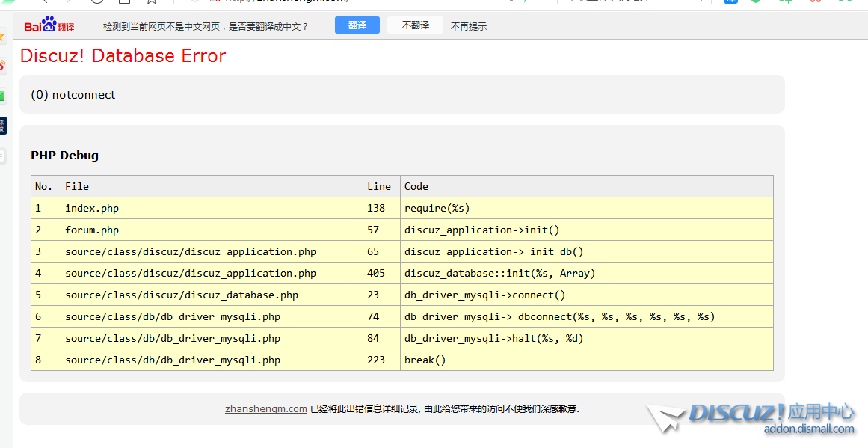Open the document icon in the sidebar
Viewport: 868px width, 448px height.
click(2, 156)
